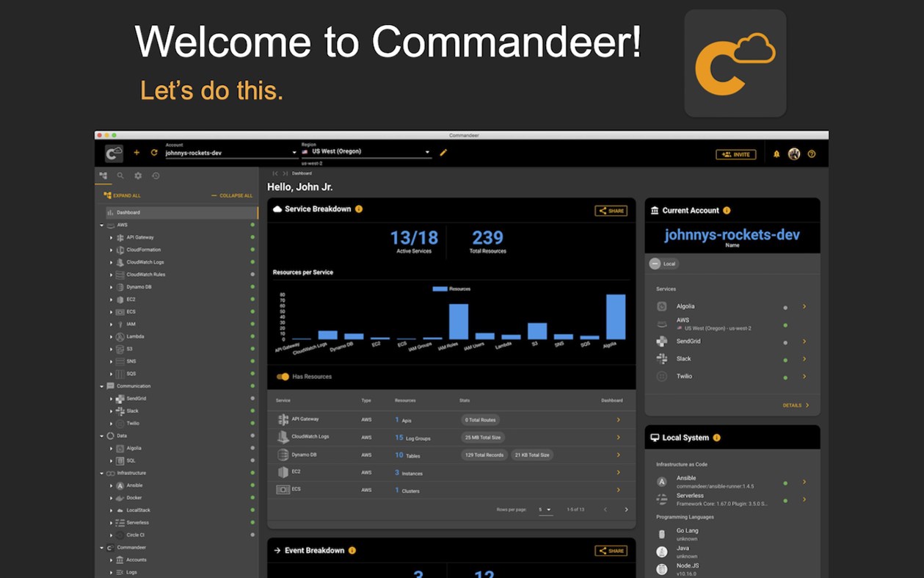Click the S3 bucket icon in the tree
Screen dimensions: 924x578
[120, 349]
